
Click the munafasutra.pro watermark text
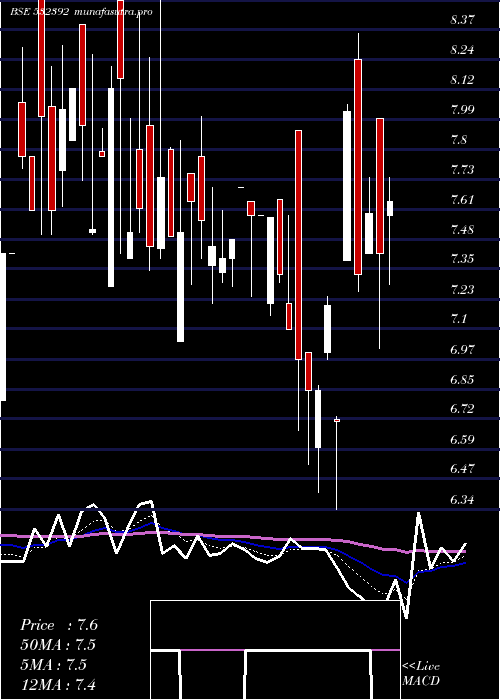(x=113, y=12)
